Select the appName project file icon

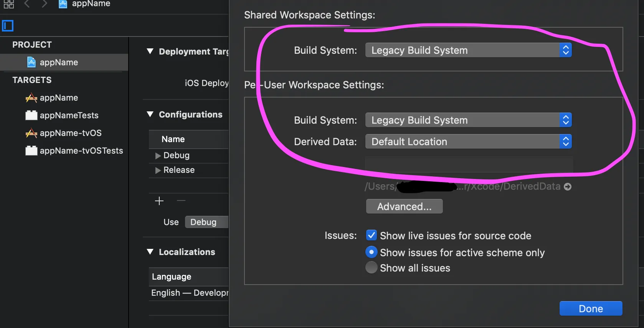[x=31, y=62]
